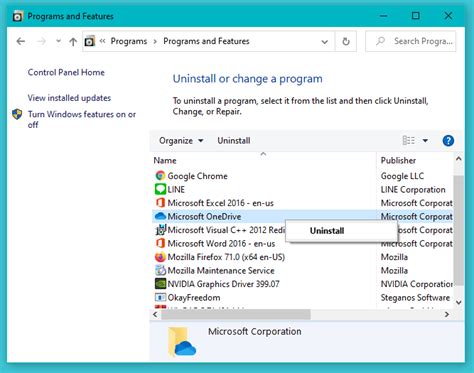Viewport: 474px width, 373px height.
Task: Click LINE Corporation publisher cell
Action: (x=413, y=190)
